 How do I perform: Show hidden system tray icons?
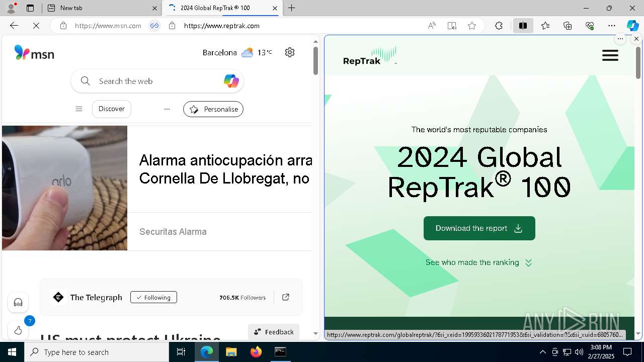pos(542,352)
